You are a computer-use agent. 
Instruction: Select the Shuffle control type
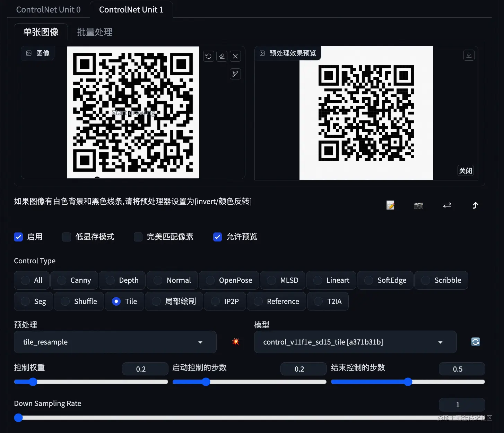(x=79, y=302)
